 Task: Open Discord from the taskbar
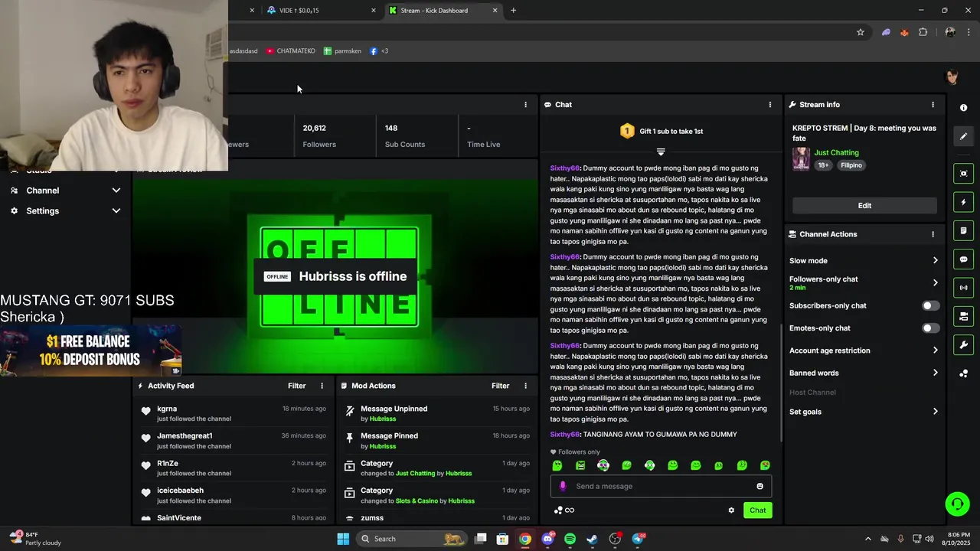547,539
